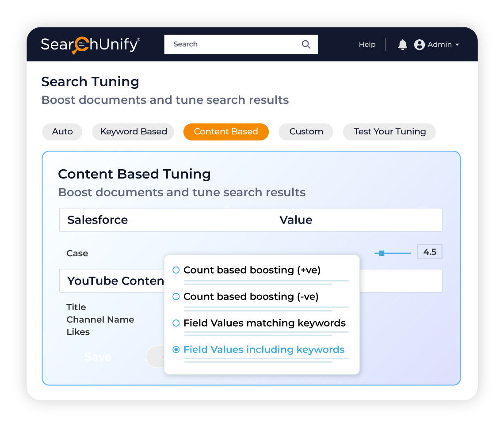The height and width of the screenshot is (426, 504).
Task: Click the SearchUnify logo
Action: [90, 45]
